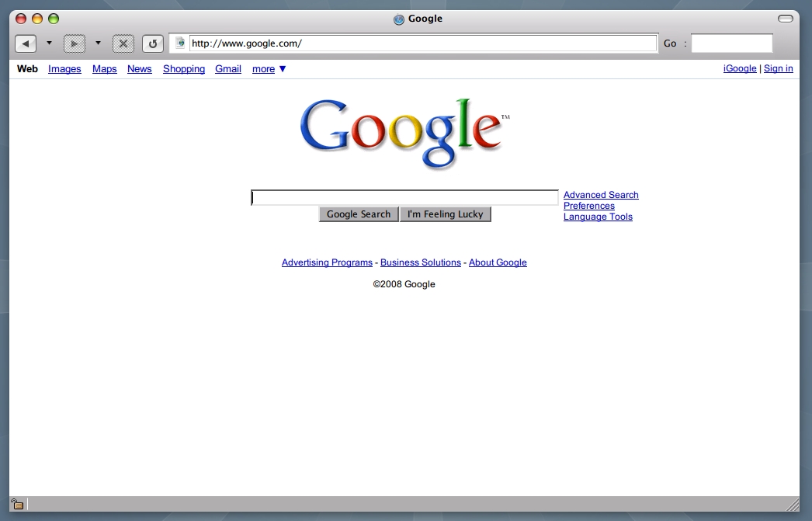Click the Sign in link
The height and width of the screenshot is (521, 812).
779,68
